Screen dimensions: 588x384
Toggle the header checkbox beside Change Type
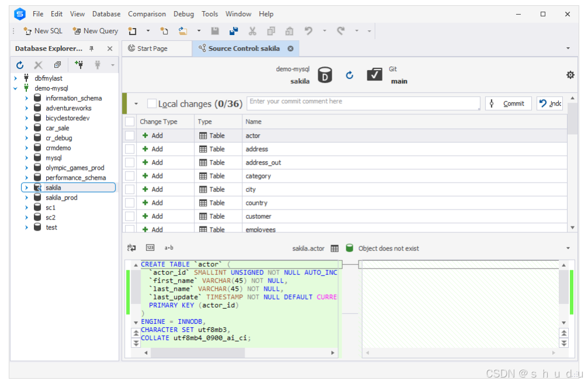130,122
